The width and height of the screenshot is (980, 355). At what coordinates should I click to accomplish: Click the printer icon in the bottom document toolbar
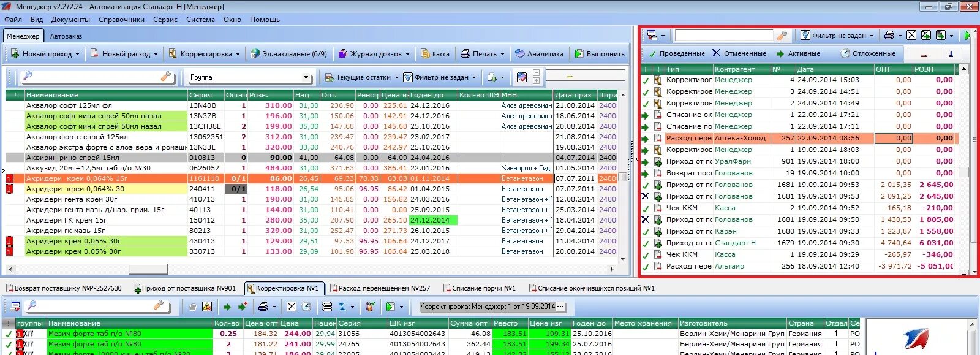pos(263,307)
